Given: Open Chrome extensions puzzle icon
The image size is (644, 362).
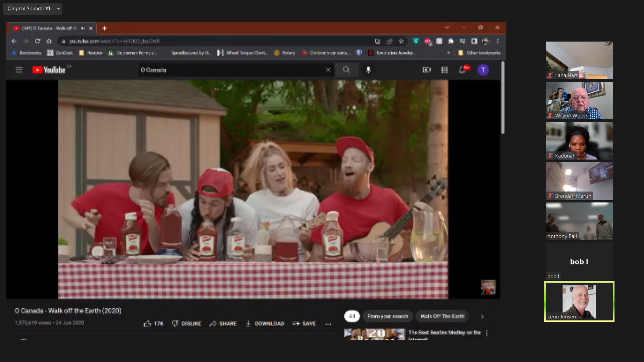Looking at the screenshot, I should point(451,41).
